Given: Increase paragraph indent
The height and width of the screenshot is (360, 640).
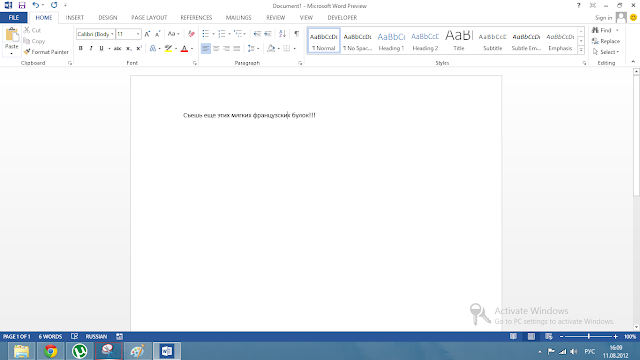Looking at the screenshot, I should coord(268,33).
